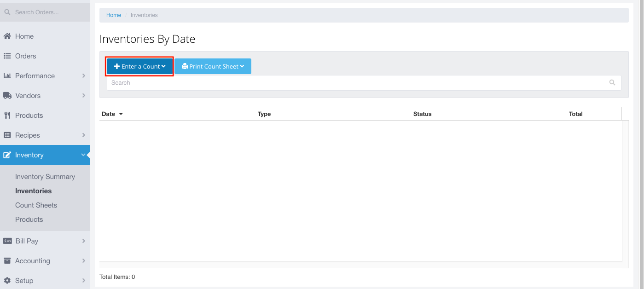Click the Performance bar chart icon
Screen dimensions: 644x289
tap(7, 76)
